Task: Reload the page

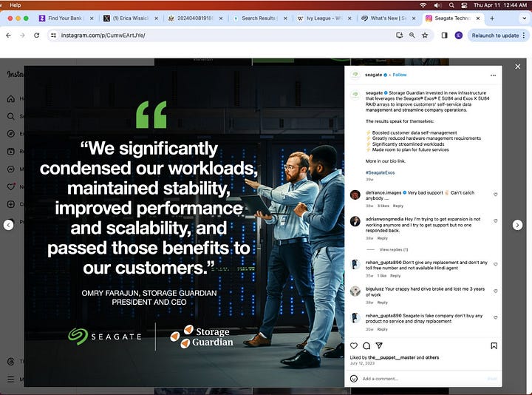Action: click(37, 36)
